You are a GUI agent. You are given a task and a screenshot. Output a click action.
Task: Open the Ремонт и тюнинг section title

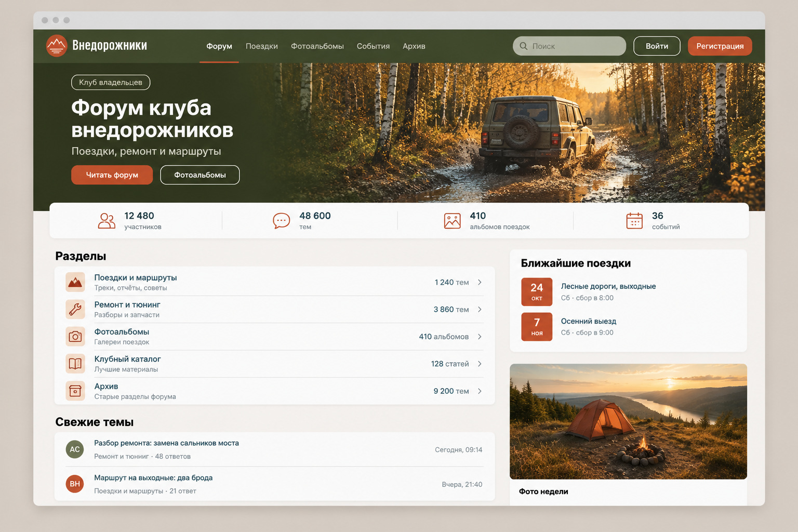[127, 304]
